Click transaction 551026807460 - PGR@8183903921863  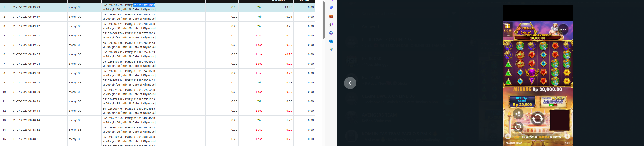point(129,128)
